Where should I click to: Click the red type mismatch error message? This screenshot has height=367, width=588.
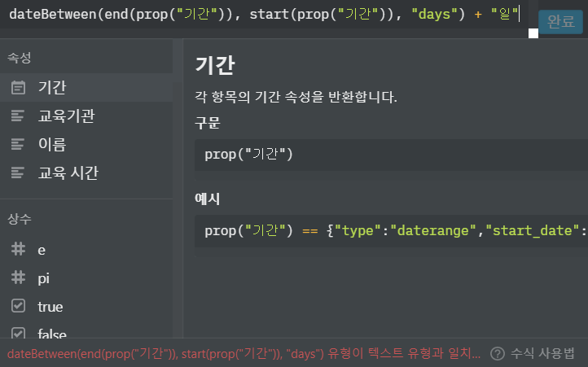click(x=244, y=353)
